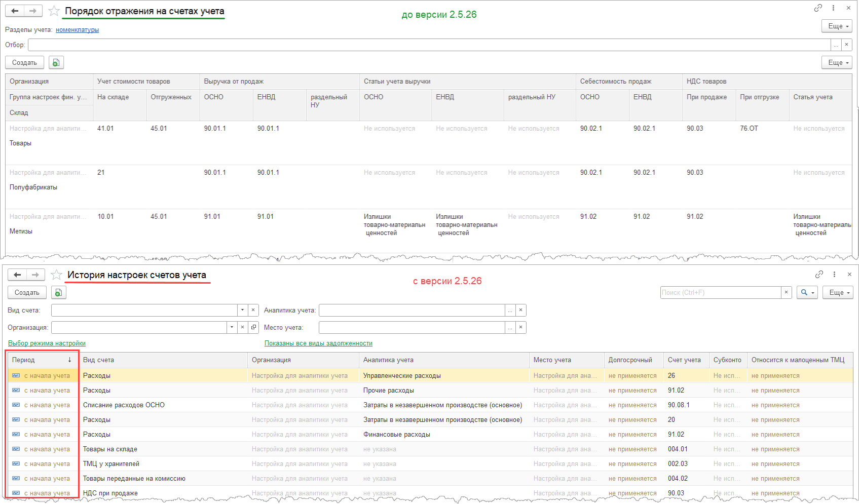The width and height of the screenshot is (859, 504).
Task: Click the green document icon beside the lower Создать button
Action: coord(59,293)
